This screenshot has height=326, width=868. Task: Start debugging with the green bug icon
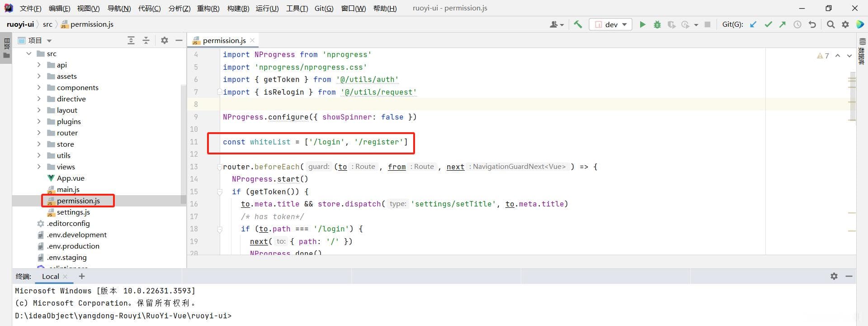point(657,24)
